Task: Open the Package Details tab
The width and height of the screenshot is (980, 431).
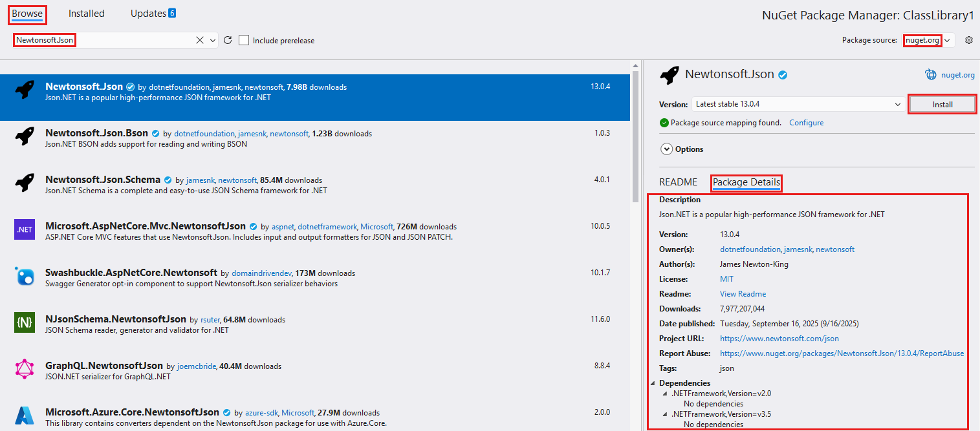Action: [746, 182]
